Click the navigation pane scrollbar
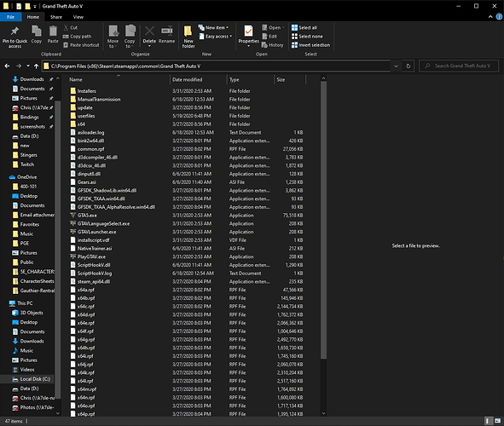This screenshot has width=504, height=426. 57,250
